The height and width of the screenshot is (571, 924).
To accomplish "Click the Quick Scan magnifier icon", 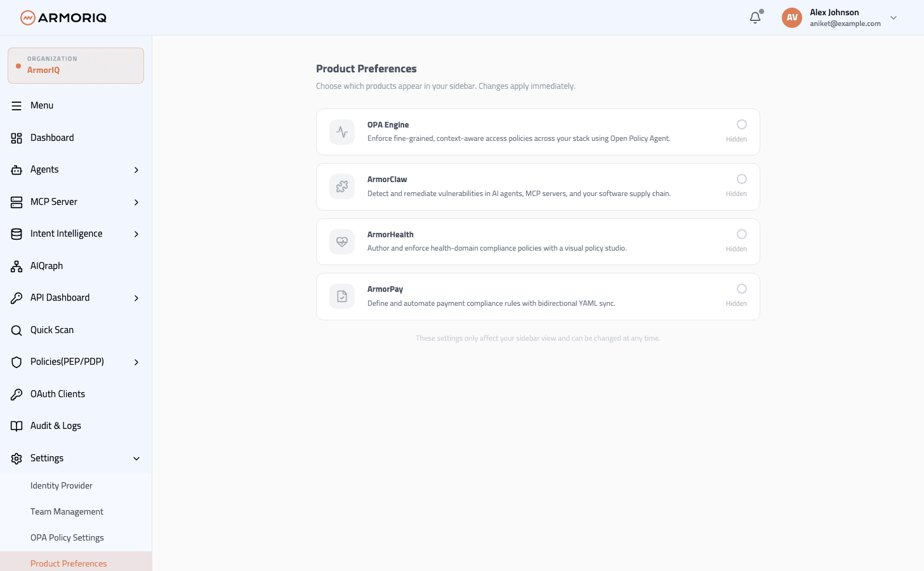I will (x=16, y=330).
